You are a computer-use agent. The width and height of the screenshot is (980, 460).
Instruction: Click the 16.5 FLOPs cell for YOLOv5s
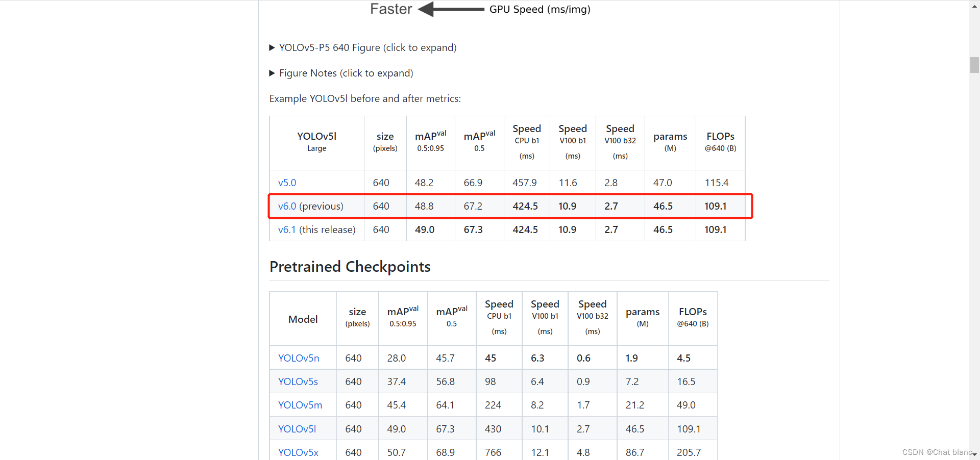click(693, 381)
